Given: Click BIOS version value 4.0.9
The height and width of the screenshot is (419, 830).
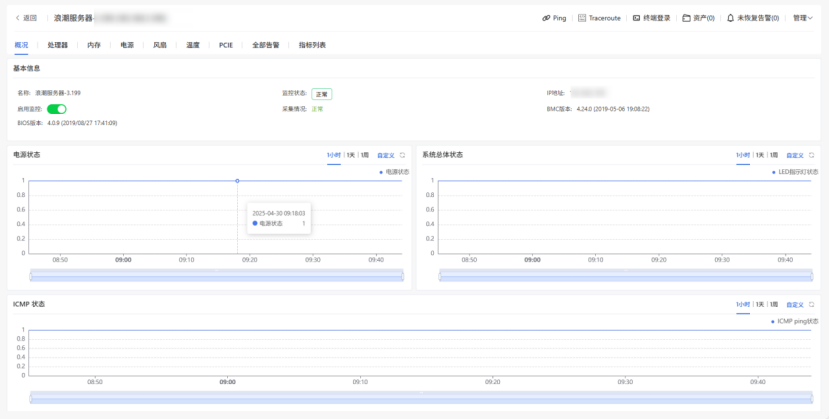Looking at the screenshot, I should coord(82,123).
